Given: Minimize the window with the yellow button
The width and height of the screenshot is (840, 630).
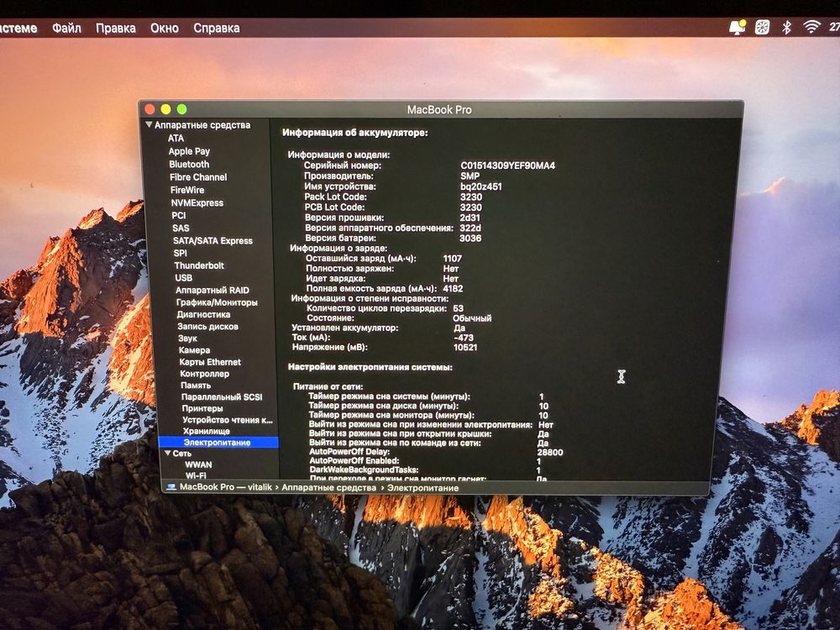Looking at the screenshot, I should 166,109.
